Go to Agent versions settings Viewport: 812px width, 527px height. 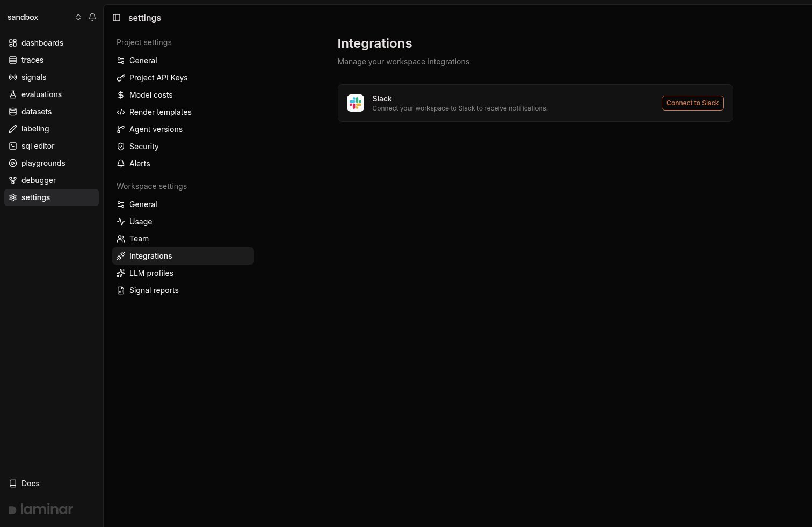(183, 129)
